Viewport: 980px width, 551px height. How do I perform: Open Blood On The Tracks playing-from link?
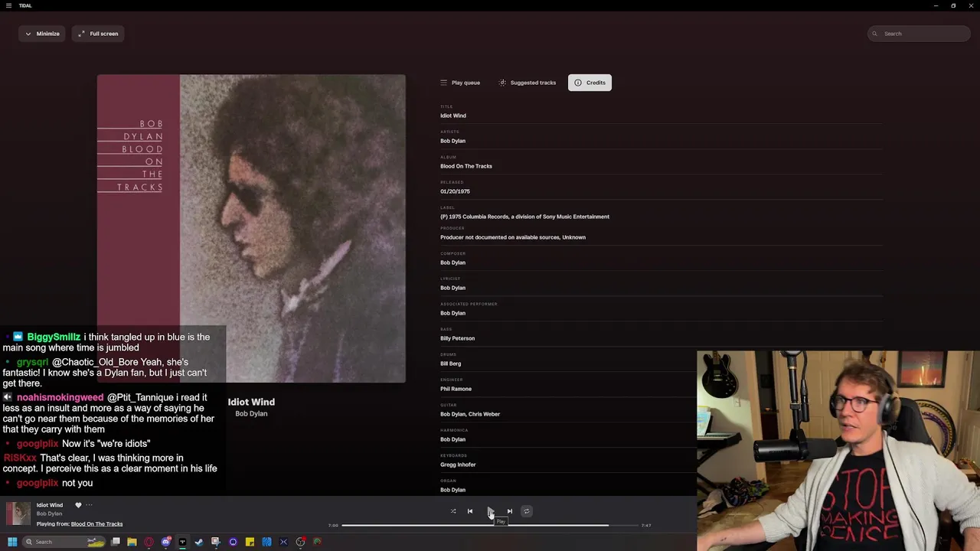[x=96, y=524]
